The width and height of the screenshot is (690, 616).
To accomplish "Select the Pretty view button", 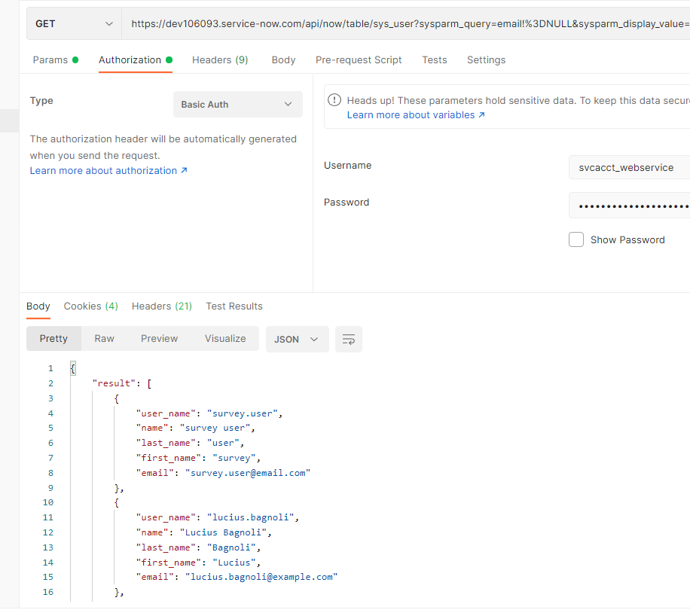I will pyautogui.click(x=53, y=338).
